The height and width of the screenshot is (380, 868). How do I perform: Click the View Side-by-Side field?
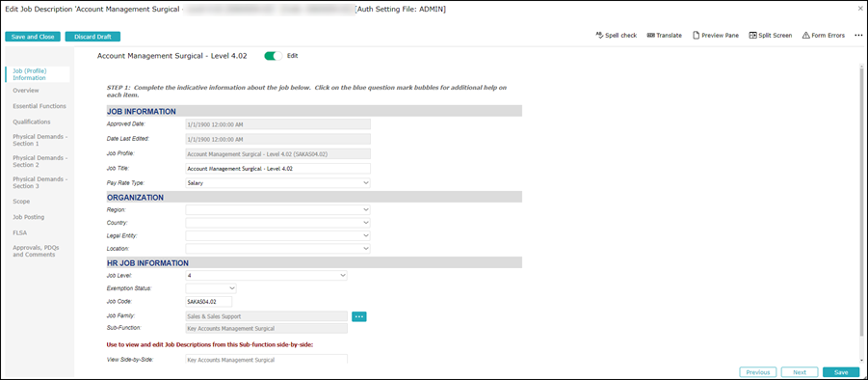[x=266, y=359]
